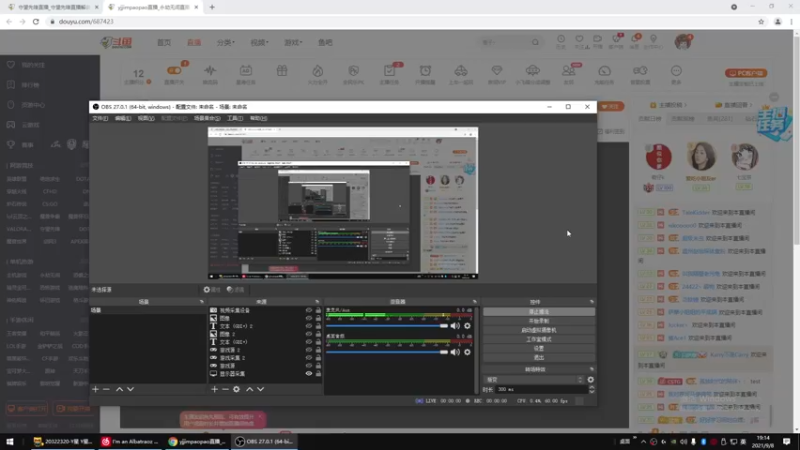The height and width of the screenshot is (450, 800).
Task: Open 麦克风/Aux audio settings gear
Action: tap(467, 326)
